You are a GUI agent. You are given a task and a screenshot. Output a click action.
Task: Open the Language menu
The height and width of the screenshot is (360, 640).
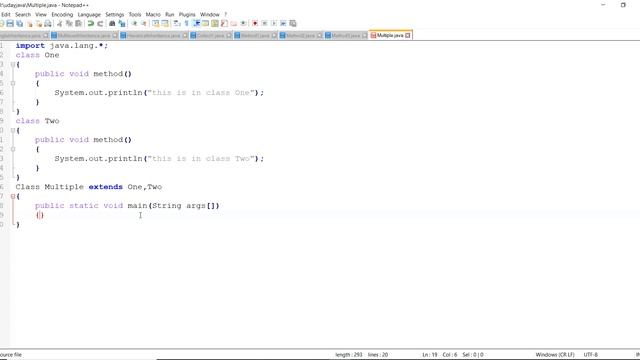point(89,14)
